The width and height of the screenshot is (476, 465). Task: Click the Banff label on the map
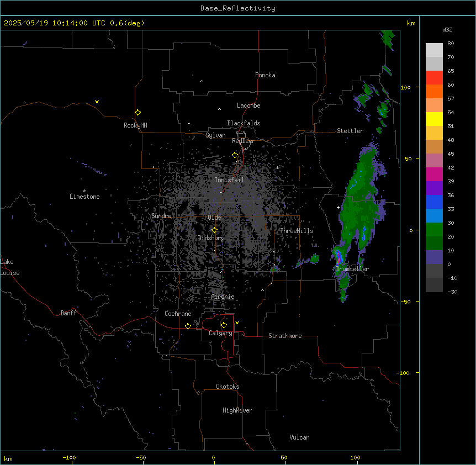[x=68, y=313]
